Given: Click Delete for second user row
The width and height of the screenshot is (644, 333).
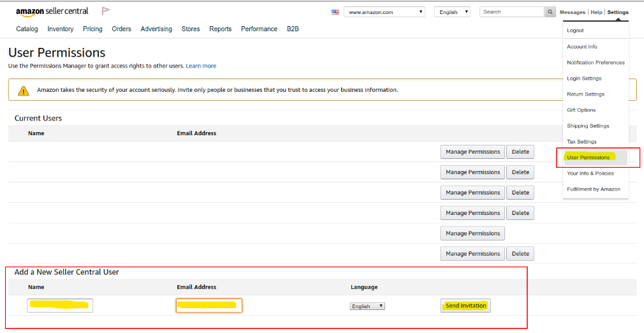Looking at the screenshot, I should [520, 172].
